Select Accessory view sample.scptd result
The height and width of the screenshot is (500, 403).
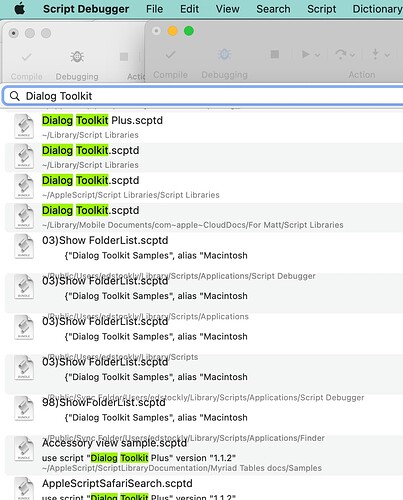(x=204, y=455)
